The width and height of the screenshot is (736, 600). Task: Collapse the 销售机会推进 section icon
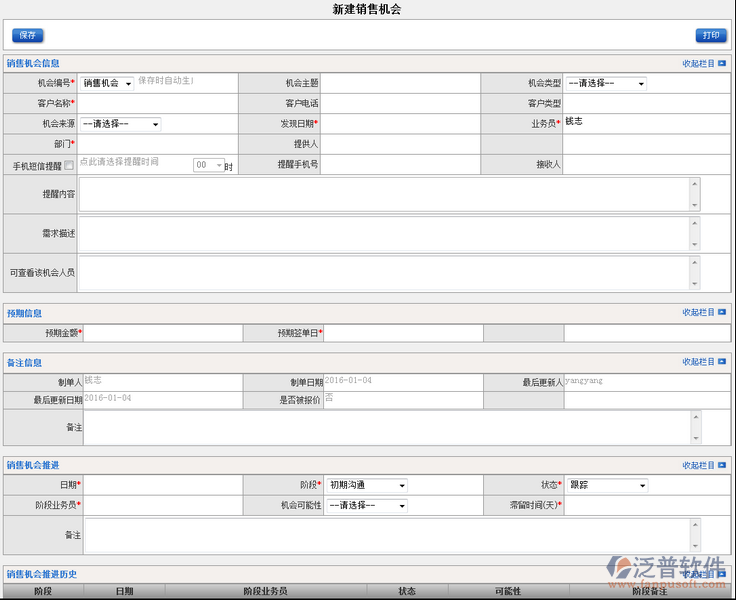(x=722, y=465)
